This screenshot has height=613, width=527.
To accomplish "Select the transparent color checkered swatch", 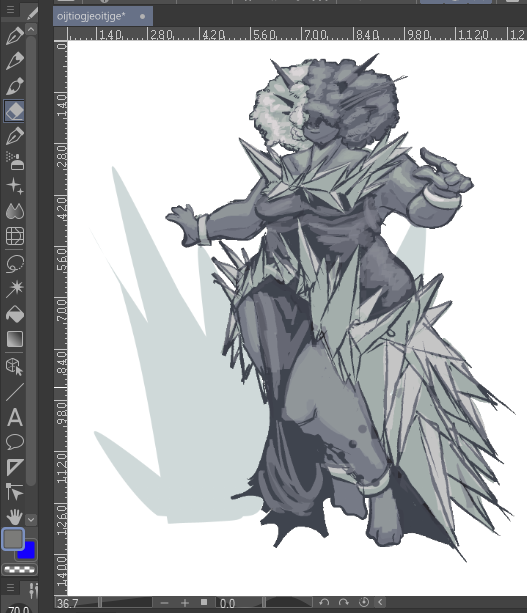I will tap(20, 570).
